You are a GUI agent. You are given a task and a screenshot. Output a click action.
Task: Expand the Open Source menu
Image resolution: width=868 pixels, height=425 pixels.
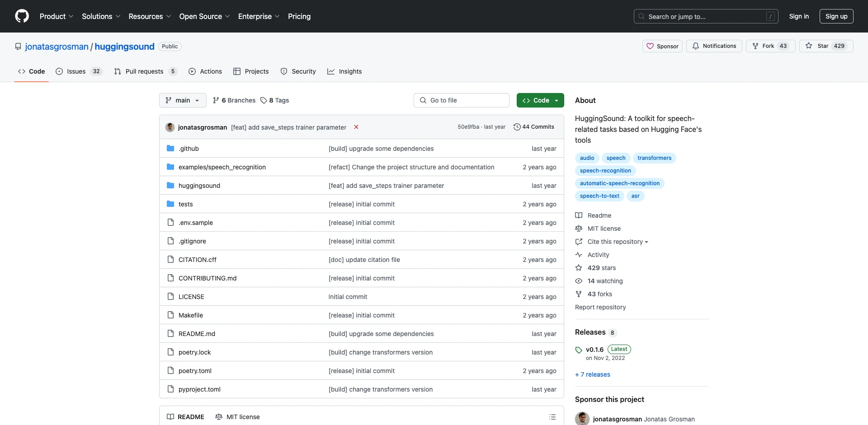[x=205, y=16]
